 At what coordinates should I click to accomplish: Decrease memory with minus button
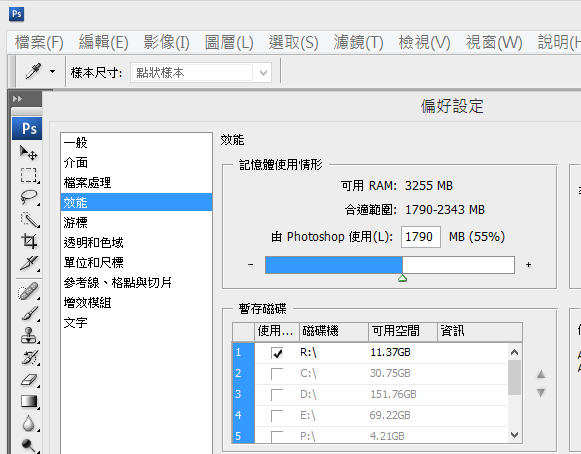pos(250,265)
